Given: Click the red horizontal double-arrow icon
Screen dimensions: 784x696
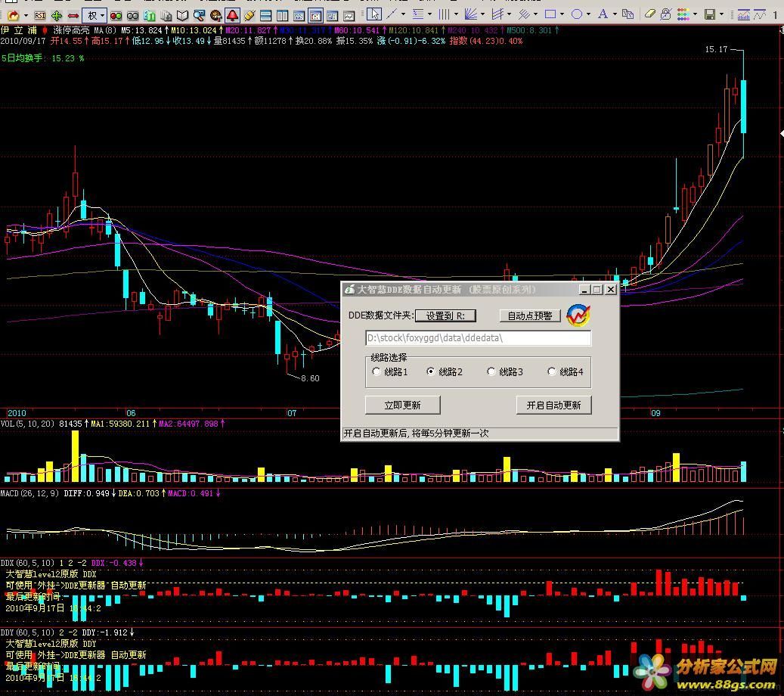Looking at the screenshot, I should 73,16.
